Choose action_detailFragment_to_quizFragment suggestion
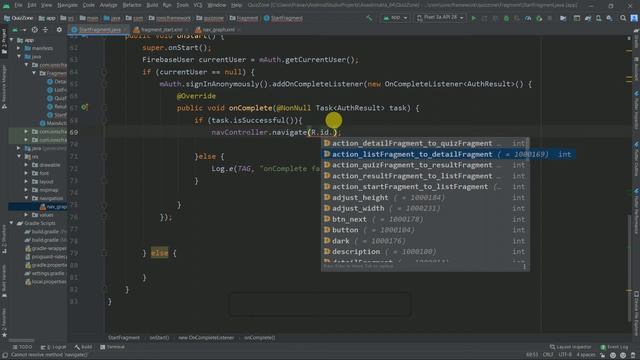 [425, 143]
